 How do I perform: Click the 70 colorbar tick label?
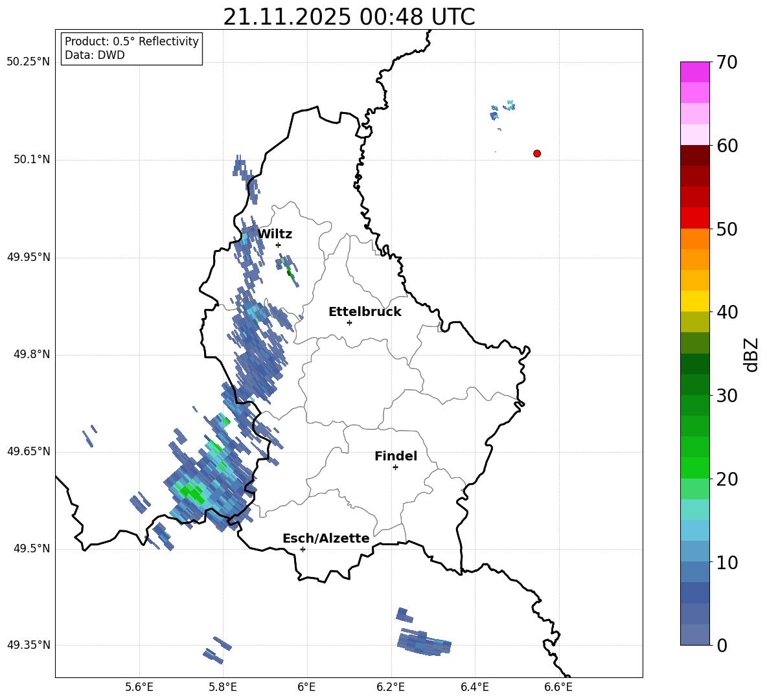(727, 62)
